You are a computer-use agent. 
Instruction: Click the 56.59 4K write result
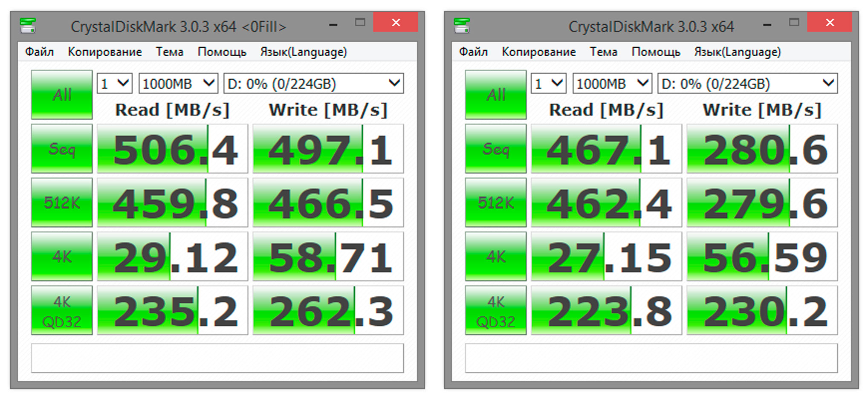762,256
